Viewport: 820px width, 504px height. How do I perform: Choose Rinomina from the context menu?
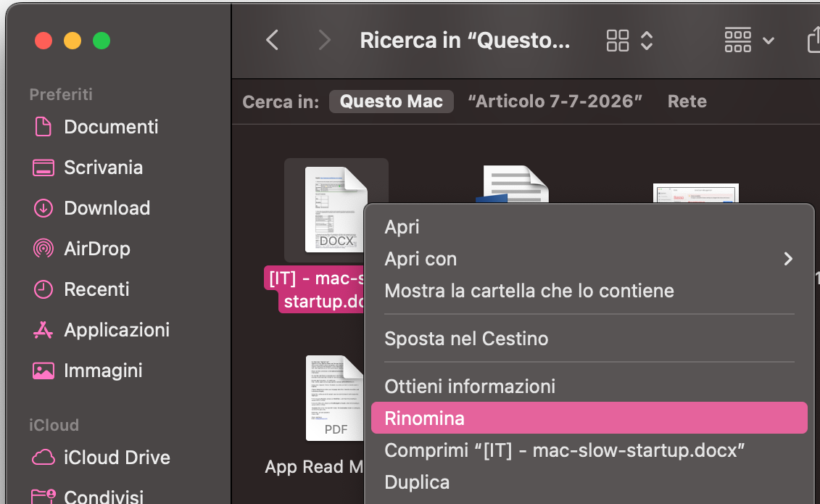pos(589,418)
